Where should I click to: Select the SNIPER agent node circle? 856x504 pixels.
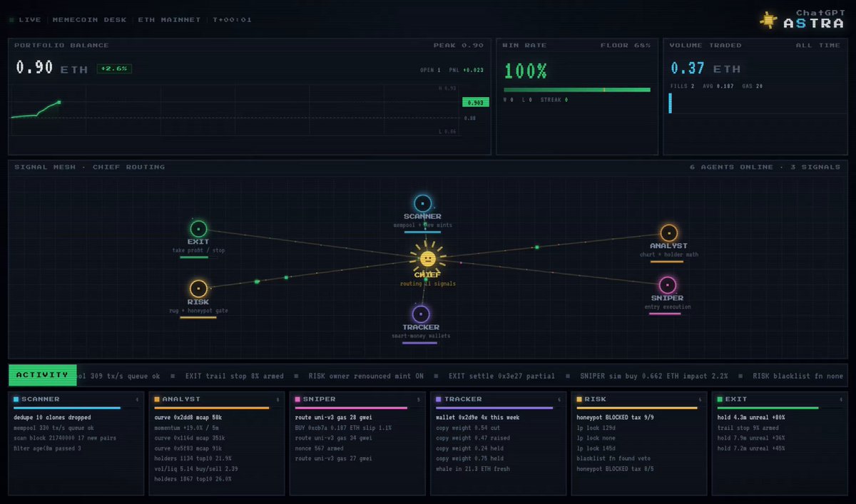point(667,285)
